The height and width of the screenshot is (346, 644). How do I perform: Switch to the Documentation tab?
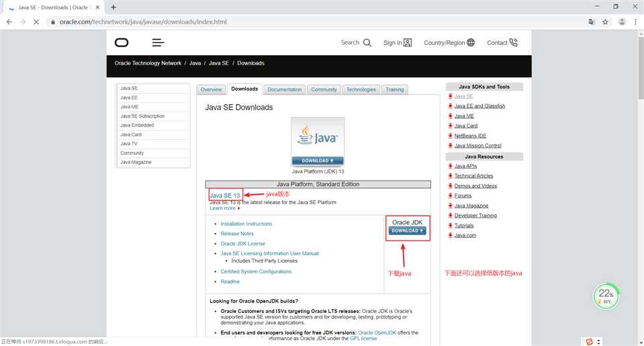(285, 89)
